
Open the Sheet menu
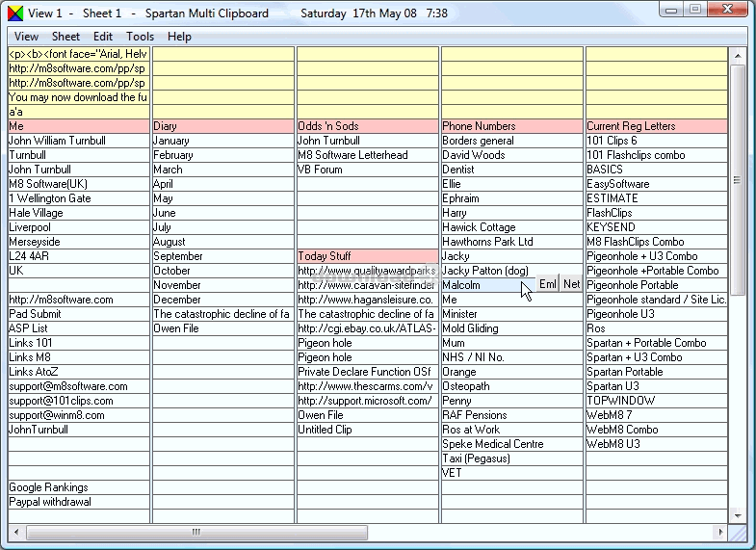tap(65, 37)
